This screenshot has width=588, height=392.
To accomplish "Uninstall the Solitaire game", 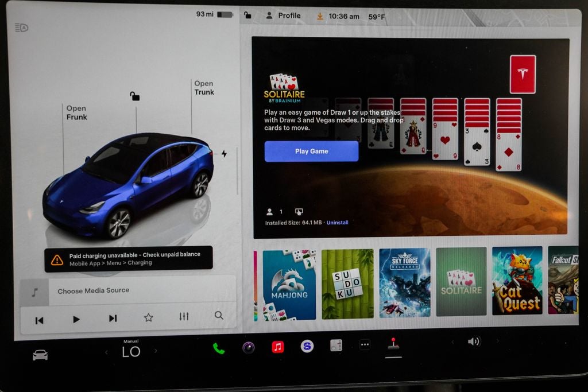I will (337, 223).
